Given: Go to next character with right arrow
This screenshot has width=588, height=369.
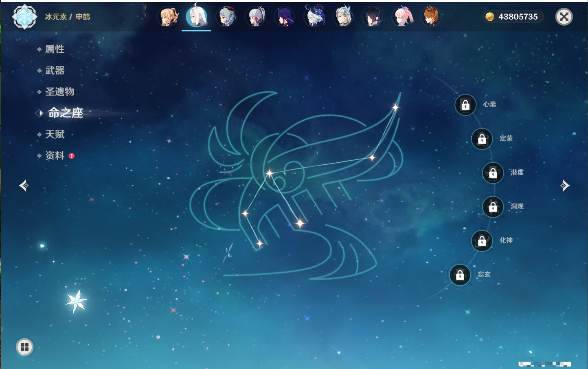Looking at the screenshot, I should (565, 186).
